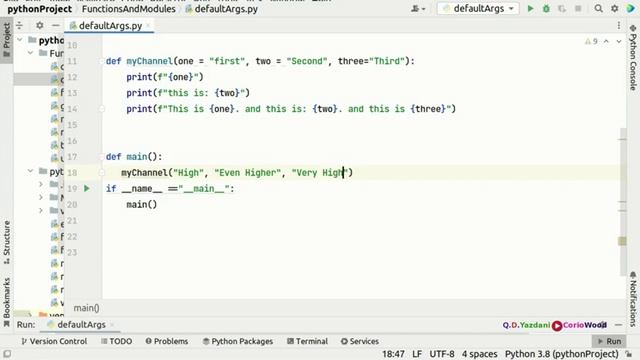Toggle tool window bars icon in status bar corner
This screenshot has height=360, width=640.
[x=7, y=354]
